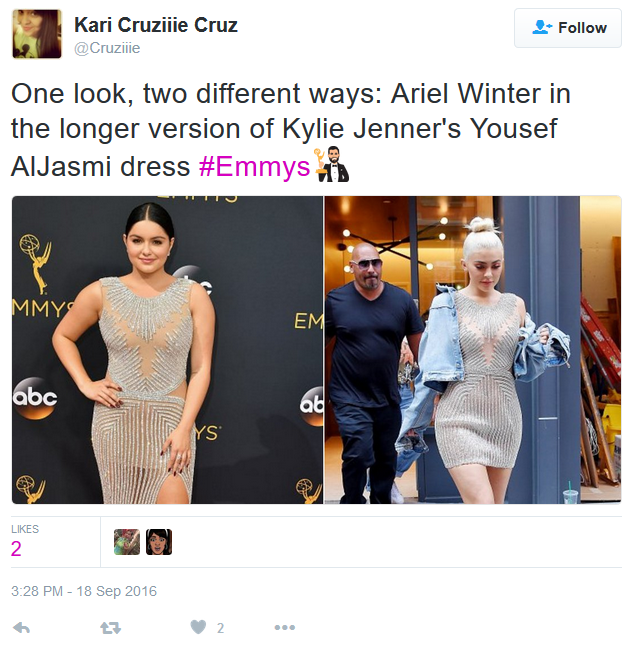Click the first liker's avatar
Image resolution: width=629 pixels, height=648 pixels.
coord(127,542)
